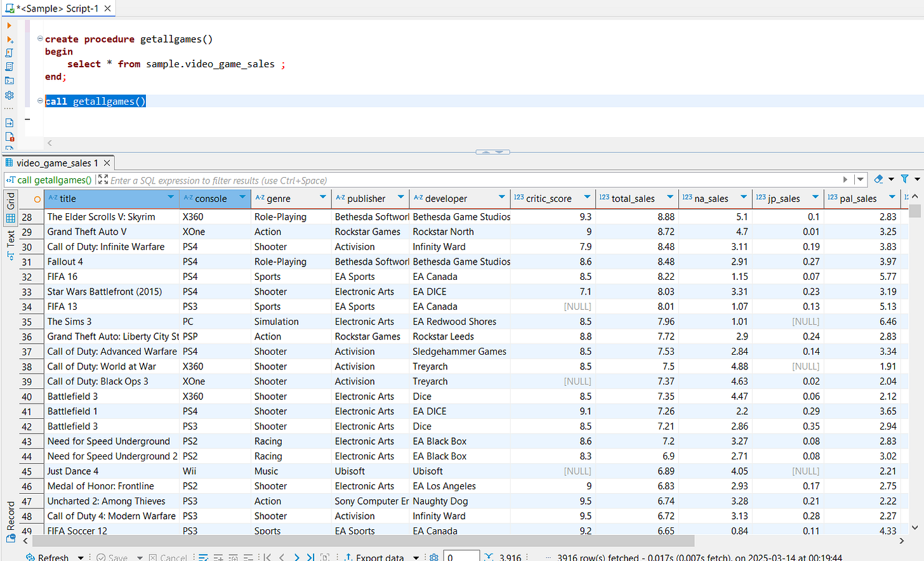Click the Execute SQL script icon

click(x=10, y=53)
